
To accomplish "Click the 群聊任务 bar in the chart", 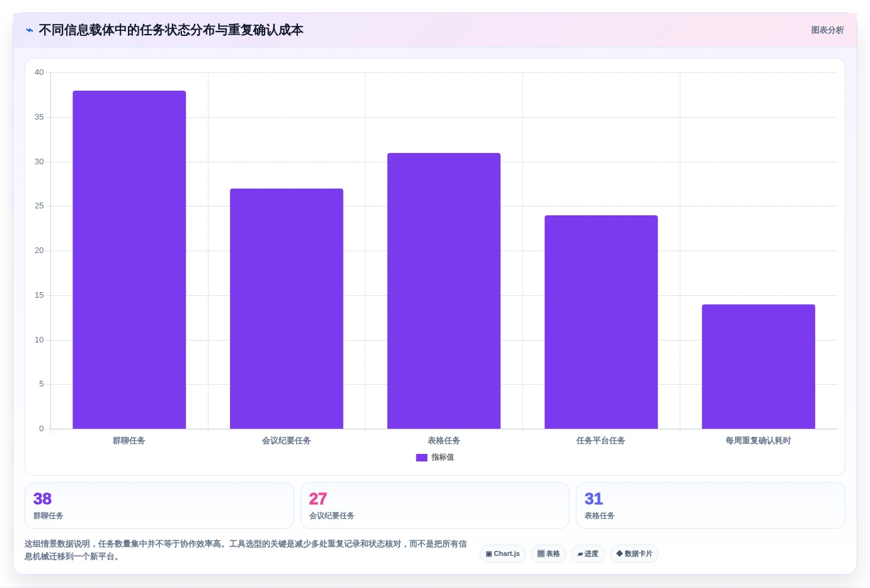I will 129,259.
